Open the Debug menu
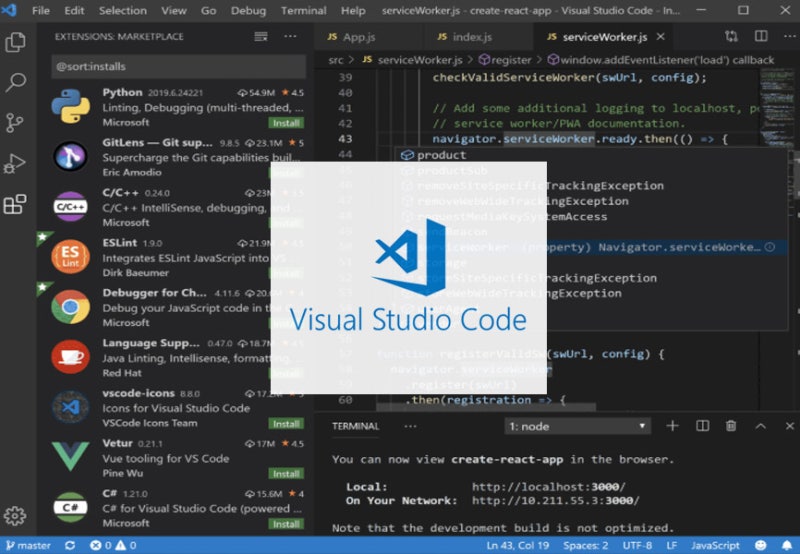 click(248, 10)
